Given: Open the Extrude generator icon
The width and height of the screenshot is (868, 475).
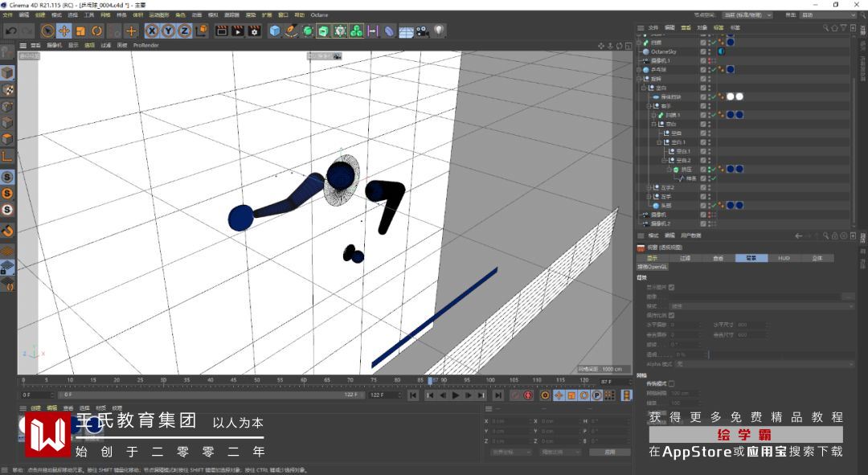Looking at the screenshot, I should point(324,31).
